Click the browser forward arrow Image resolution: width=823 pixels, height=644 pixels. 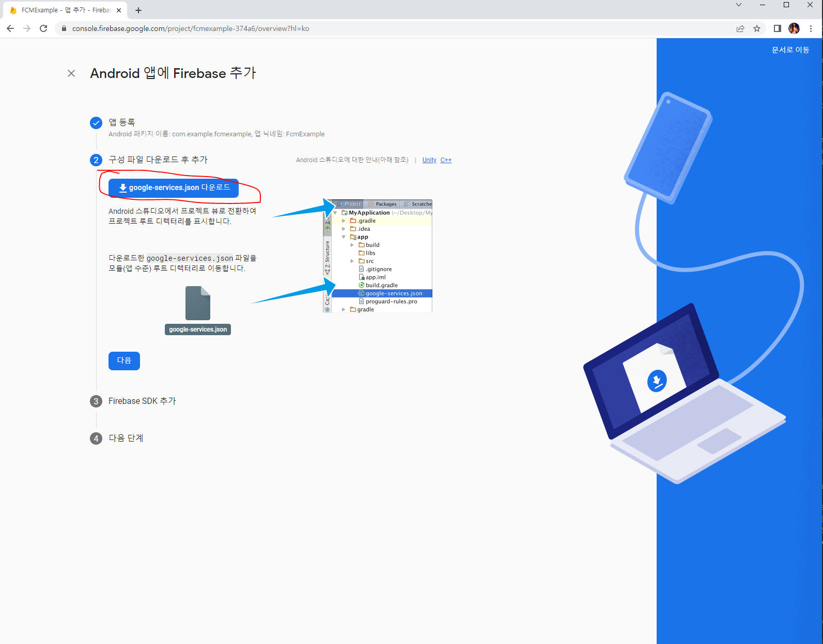[27, 28]
